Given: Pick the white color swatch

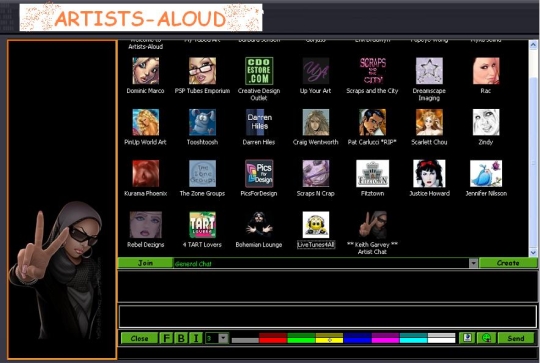Looking at the screenshot, I should (x=442, y=341).
